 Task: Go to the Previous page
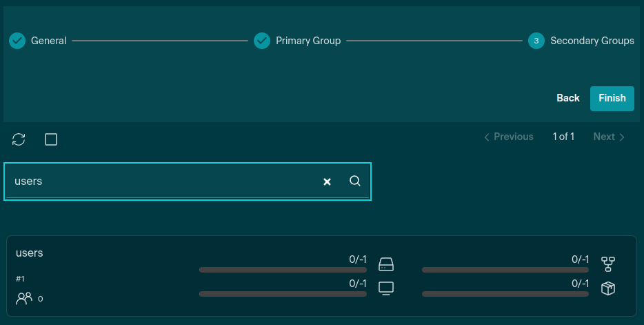point(508,137)
